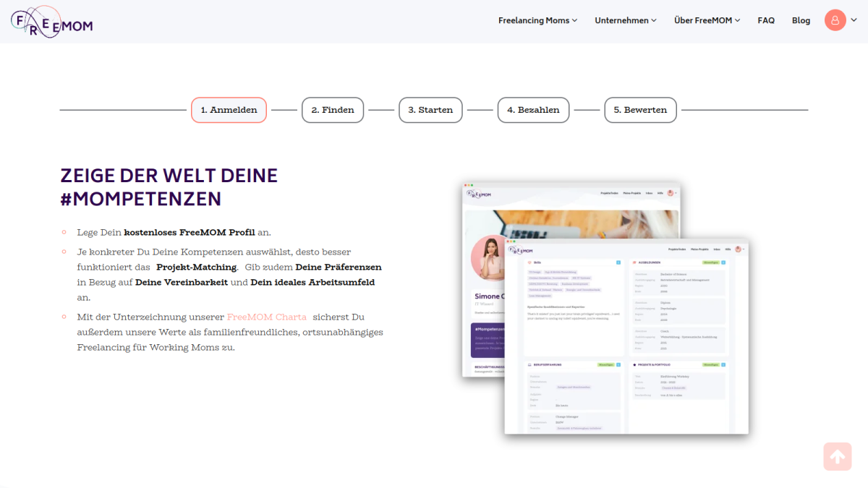The height and width of the screenshot is (488, 868).
Task: Select the 5. Bewerten step
Action: (x=640, y=110)
